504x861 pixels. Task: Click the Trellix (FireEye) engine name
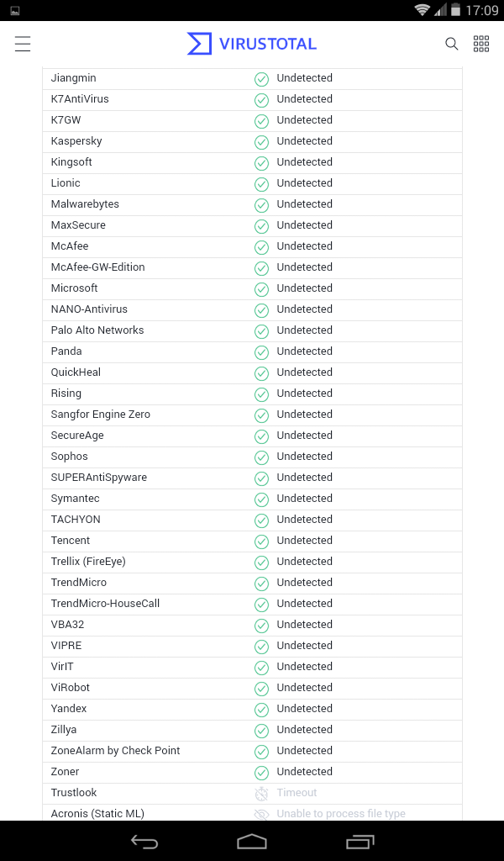[88, 562]
